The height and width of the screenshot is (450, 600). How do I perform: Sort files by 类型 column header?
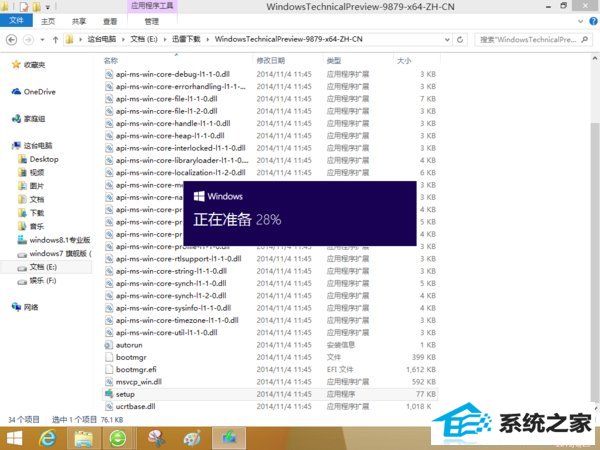pyautogui.click(x=334, y=60)
